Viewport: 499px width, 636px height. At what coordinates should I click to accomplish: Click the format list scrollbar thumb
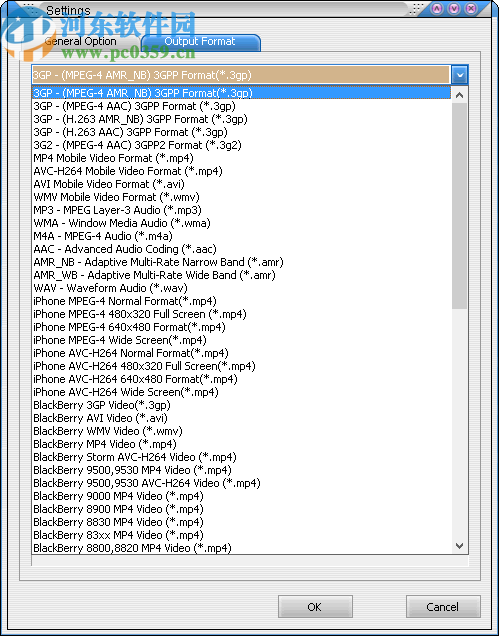[459, 206]
